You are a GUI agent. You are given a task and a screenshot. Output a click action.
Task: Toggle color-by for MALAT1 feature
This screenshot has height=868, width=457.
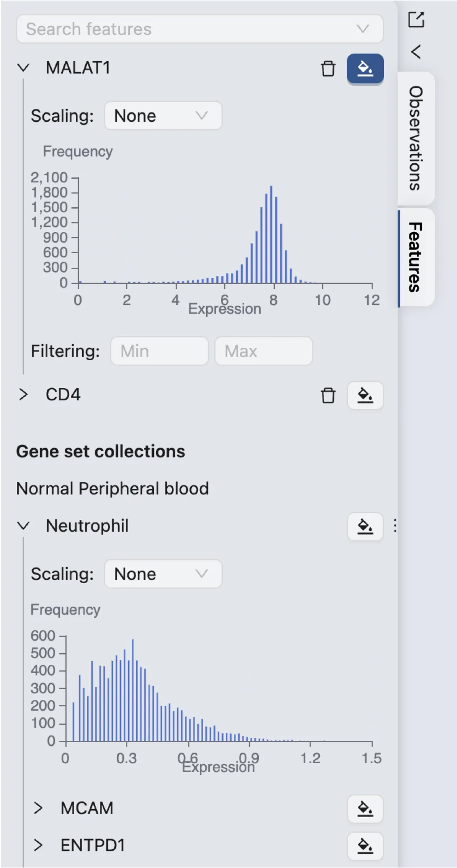tap(365, 69)
